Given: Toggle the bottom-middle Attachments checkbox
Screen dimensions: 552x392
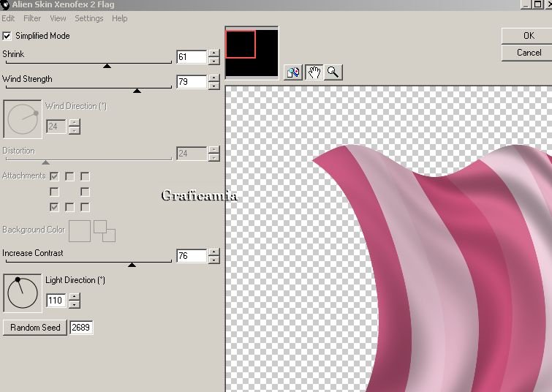Looking at the screenshot, I should click(69, 207).
